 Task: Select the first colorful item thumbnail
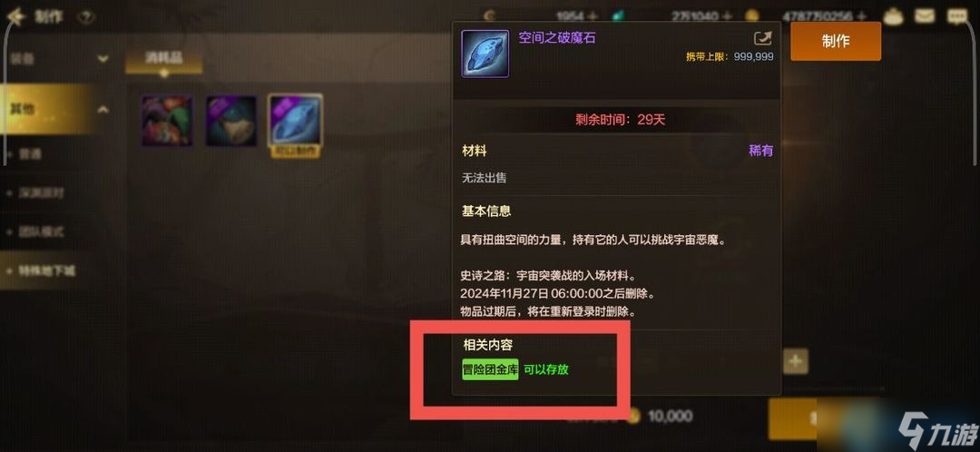coord(167,121)
